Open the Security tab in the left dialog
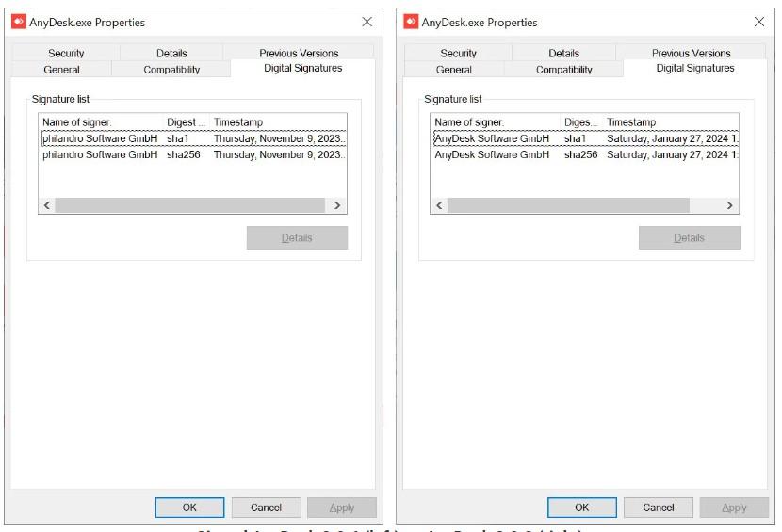 [66, 54]
